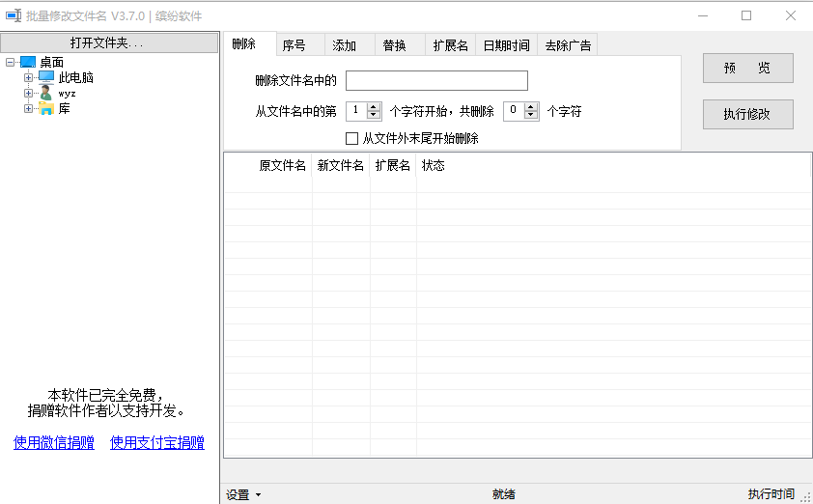This screenshot has height=504, width=813.
Task: Open the 使用支付宝捐赠 link
Action: tap(156, 443)
